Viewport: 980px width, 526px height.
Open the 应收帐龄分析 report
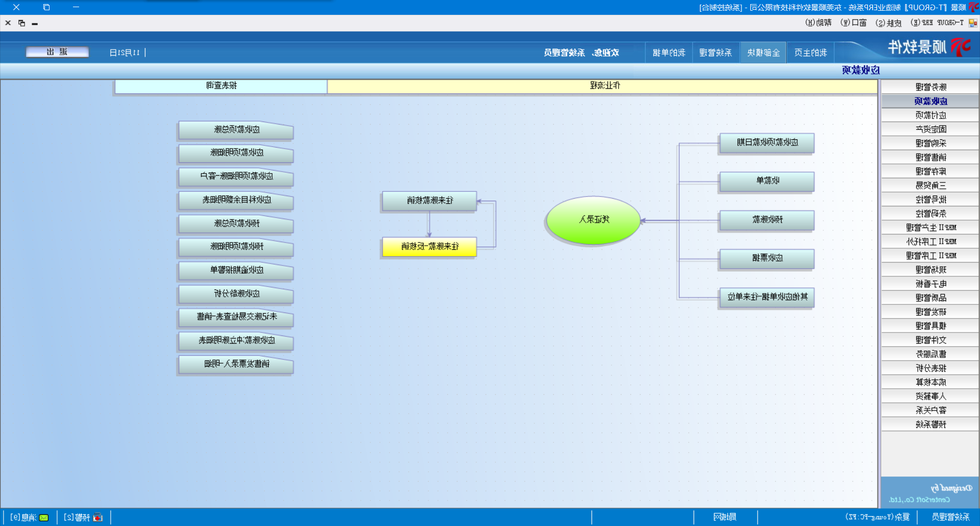point(236,294)
